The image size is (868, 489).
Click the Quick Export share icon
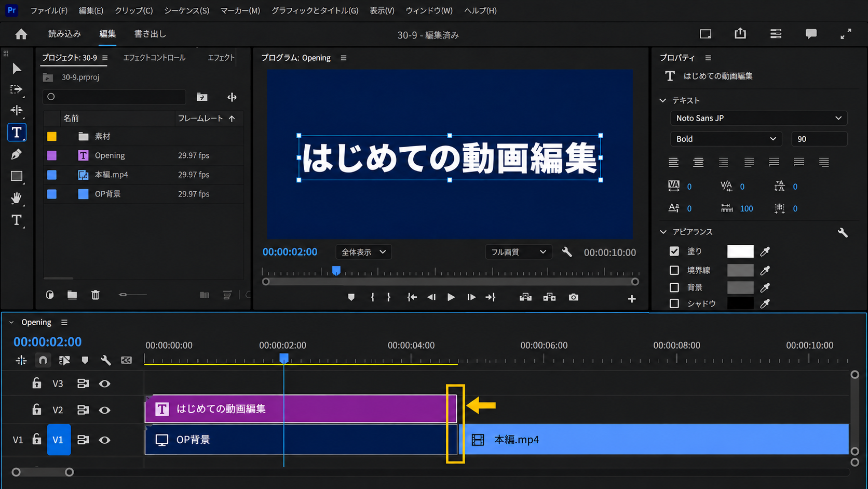(740, 34)
